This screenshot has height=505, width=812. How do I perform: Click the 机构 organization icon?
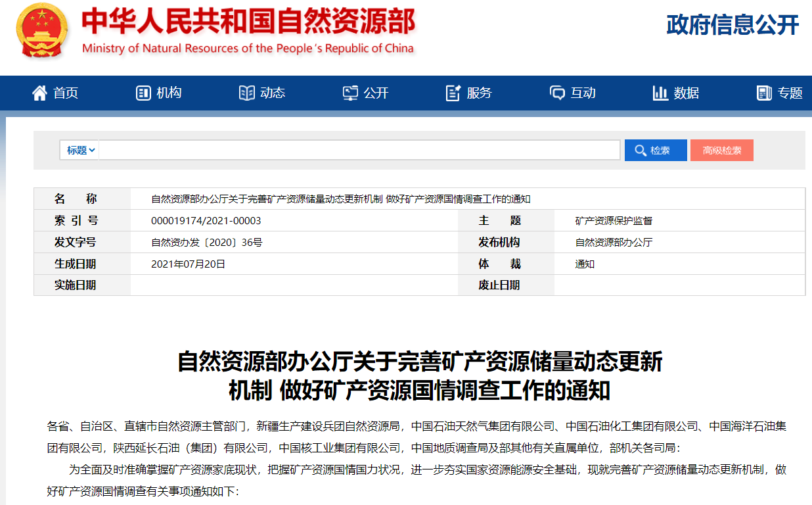[143, 93]
